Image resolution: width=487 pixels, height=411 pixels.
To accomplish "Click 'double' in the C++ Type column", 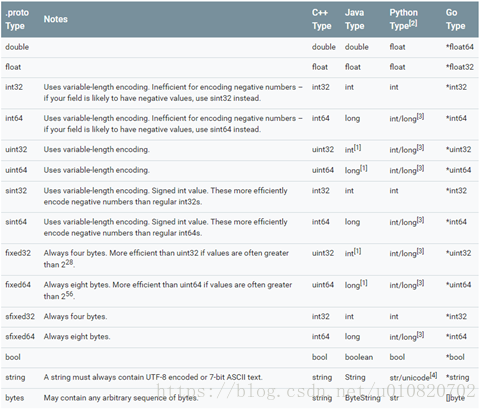I will [324, 47].
